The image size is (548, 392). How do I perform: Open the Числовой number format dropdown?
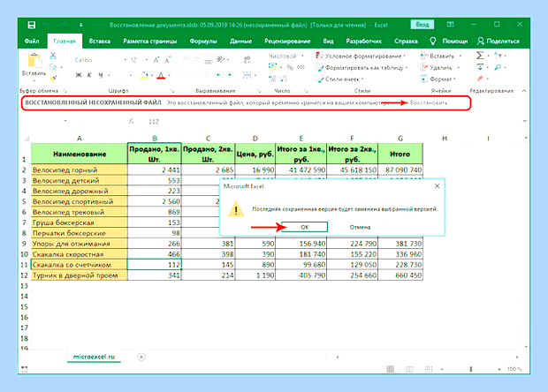point(302,56)
